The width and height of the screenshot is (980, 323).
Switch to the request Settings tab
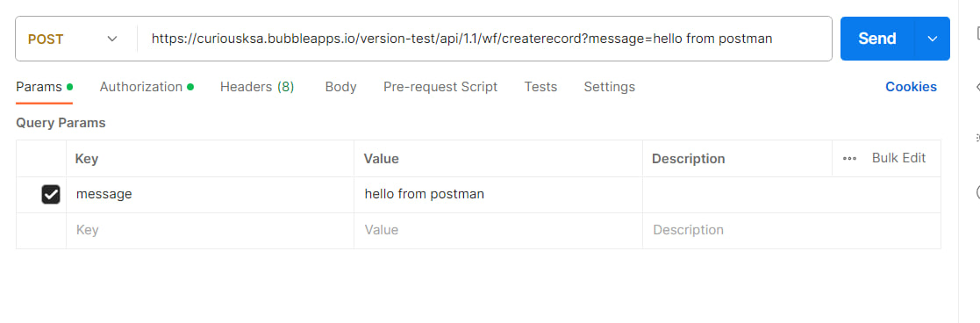[x=610, y=87]
